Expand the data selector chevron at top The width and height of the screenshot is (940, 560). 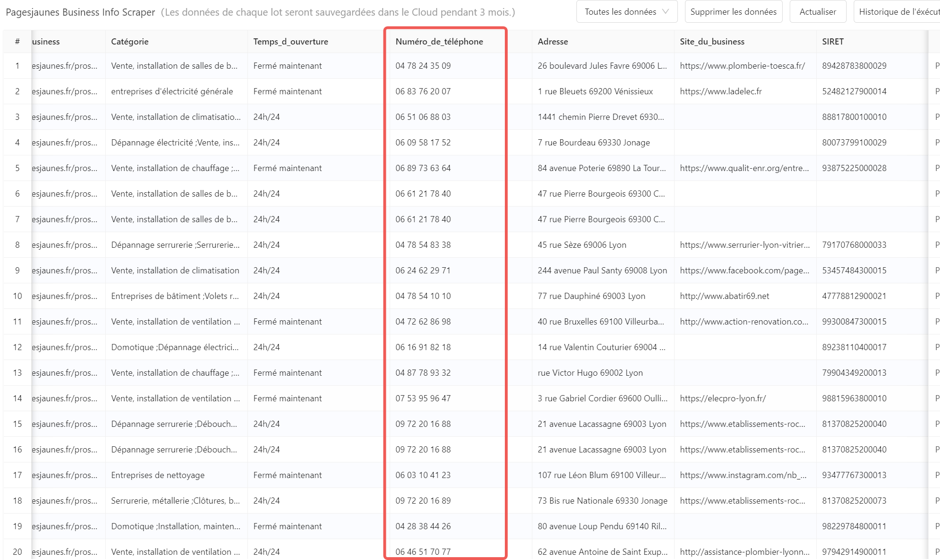click(666, 11)
